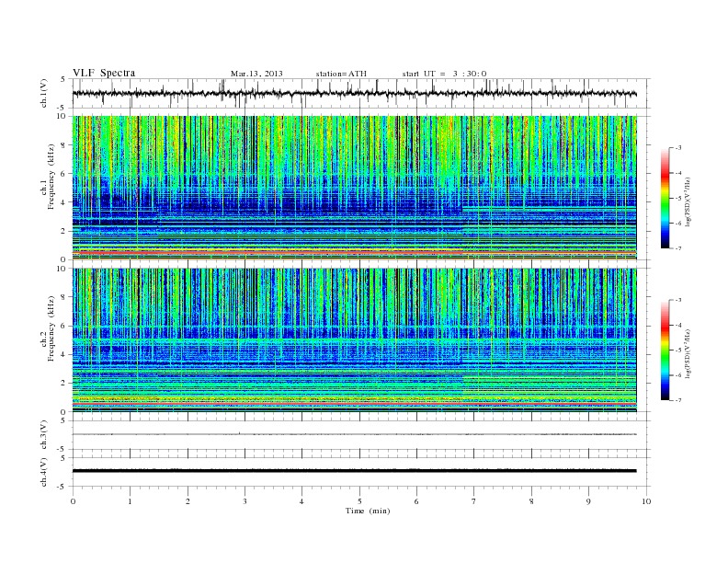728x563 pixels.
Task: Click the "ch.2 Frequency (kHz)" axis label
Action: (47, 328)
